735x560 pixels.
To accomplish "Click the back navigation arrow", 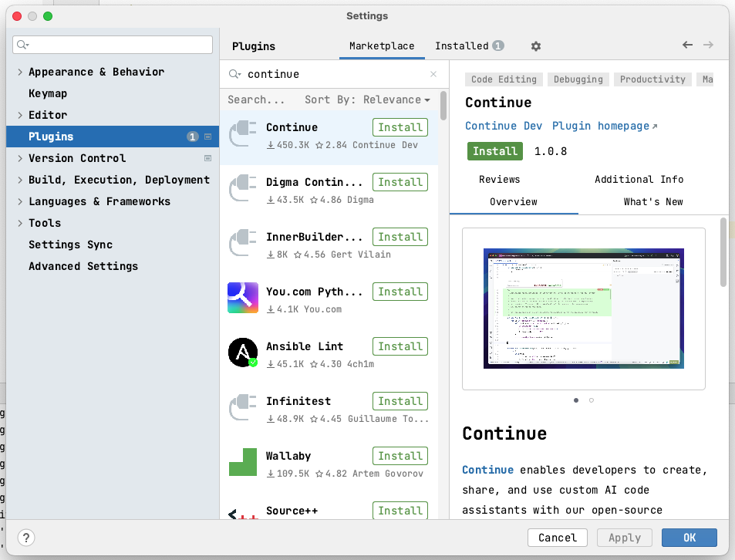I will [x=686, y=46].
